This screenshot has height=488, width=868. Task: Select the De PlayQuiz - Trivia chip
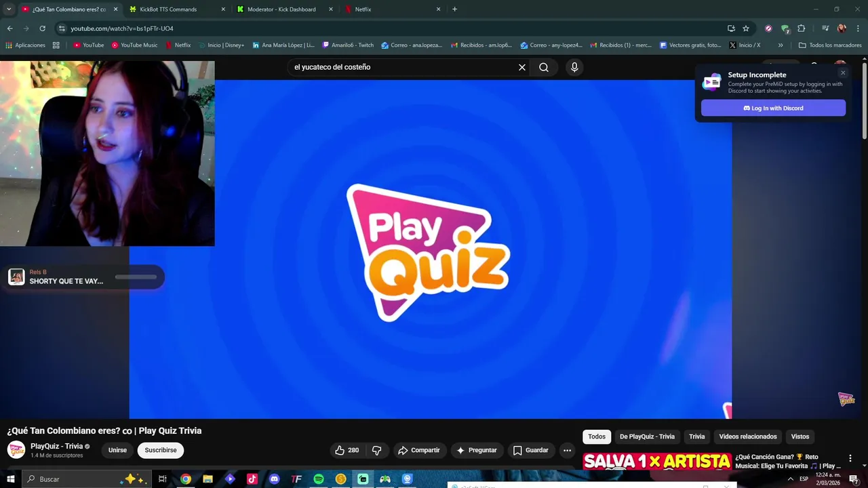647,436
